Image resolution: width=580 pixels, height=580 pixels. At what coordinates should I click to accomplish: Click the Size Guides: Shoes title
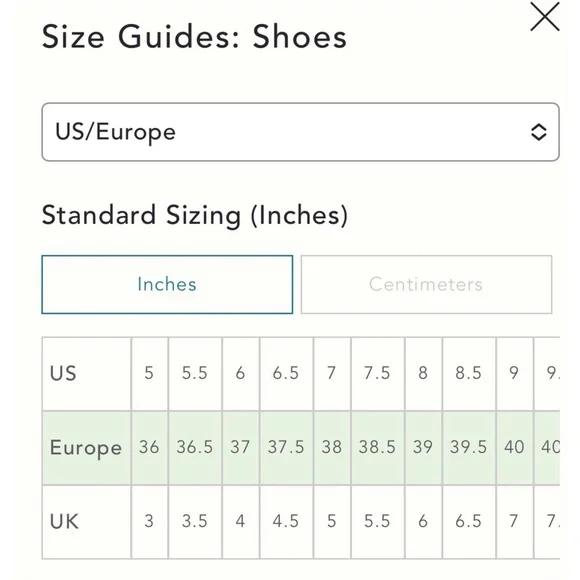(194, 37)
